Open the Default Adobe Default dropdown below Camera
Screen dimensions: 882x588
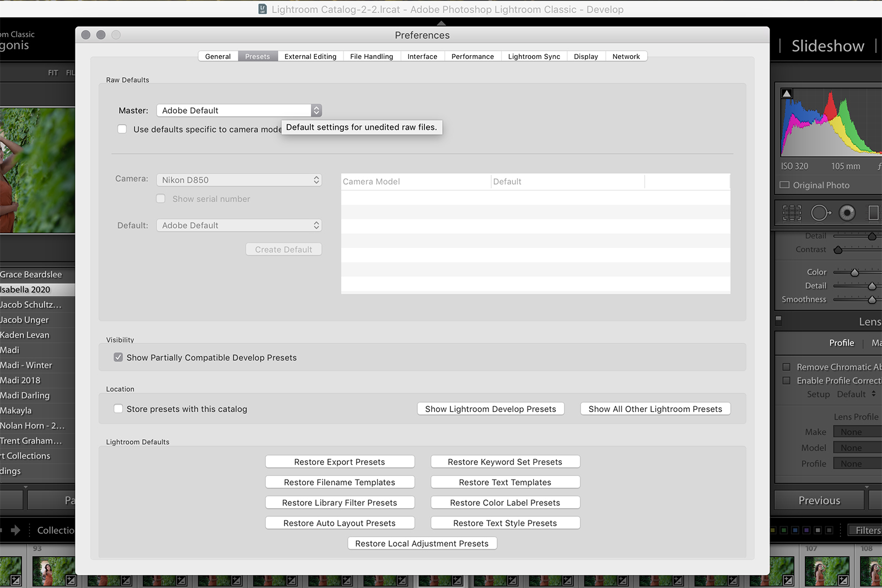coord(239,225)
